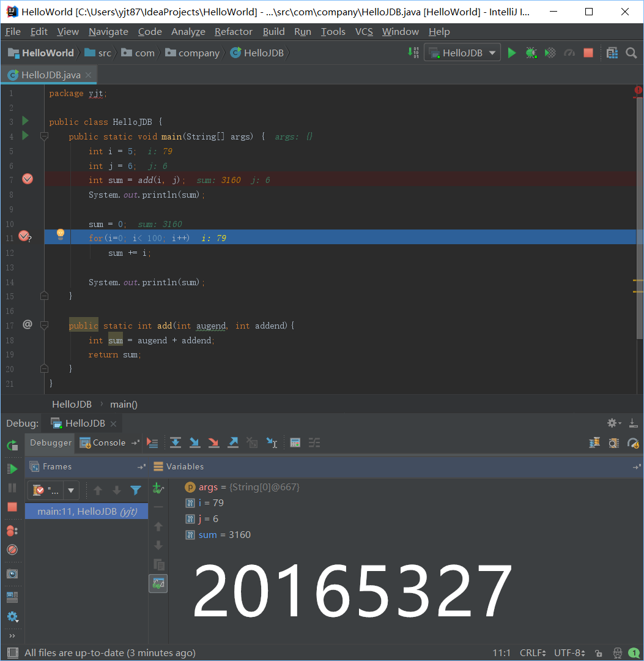Open Debug panel gear settings menu
Viewport: 644px width, 661px height.
click(613, 423)
